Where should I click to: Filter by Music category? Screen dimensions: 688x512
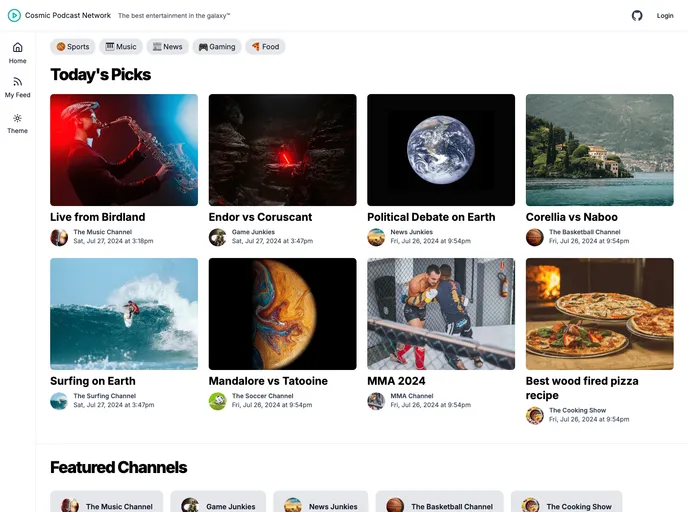point(121,47)
